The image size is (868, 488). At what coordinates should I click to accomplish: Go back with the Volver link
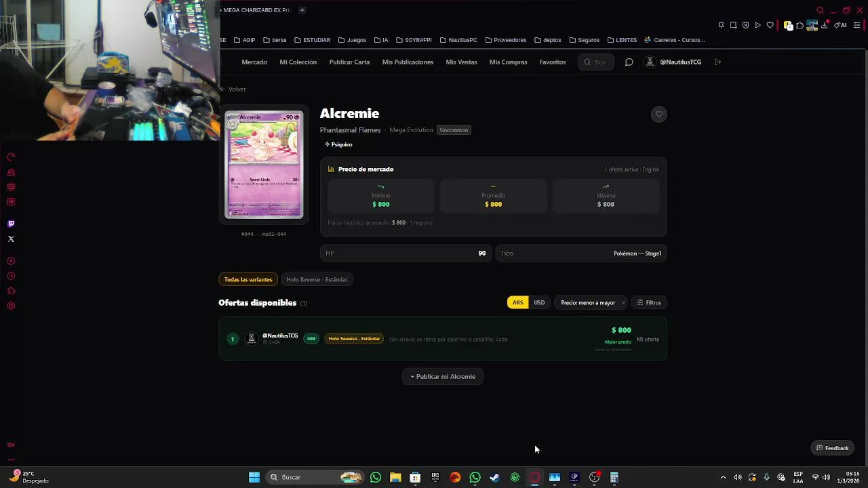click(x=233, y=89)
